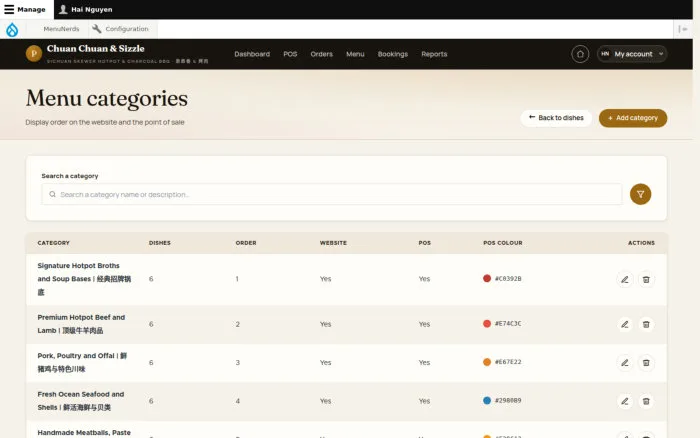
Task: Click the #C0392B hex code text
Action: pos(508,279)
